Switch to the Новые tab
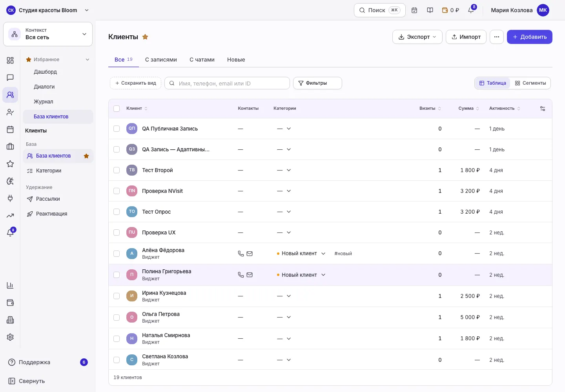565x392 pixels. 236,60
